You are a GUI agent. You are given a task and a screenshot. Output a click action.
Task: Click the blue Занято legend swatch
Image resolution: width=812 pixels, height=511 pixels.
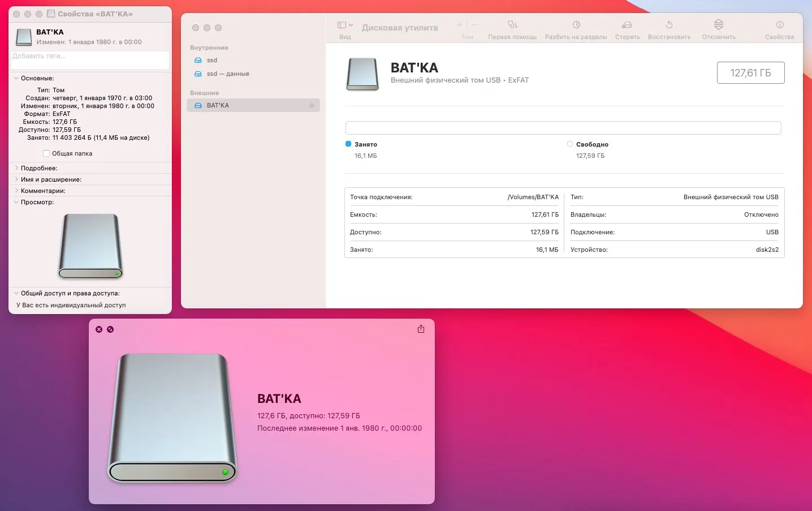(348, 144)
